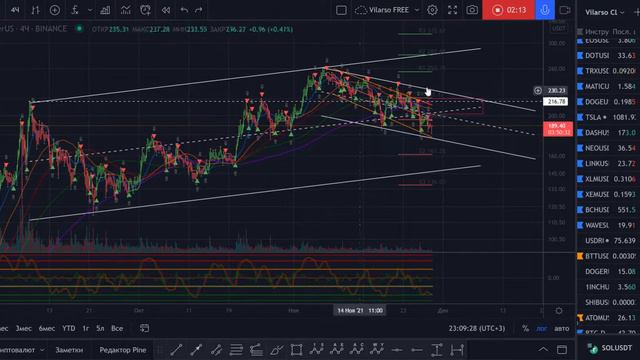
Task: Select DOGEU row priced 0.198
Action: click(x=608, y=102)
